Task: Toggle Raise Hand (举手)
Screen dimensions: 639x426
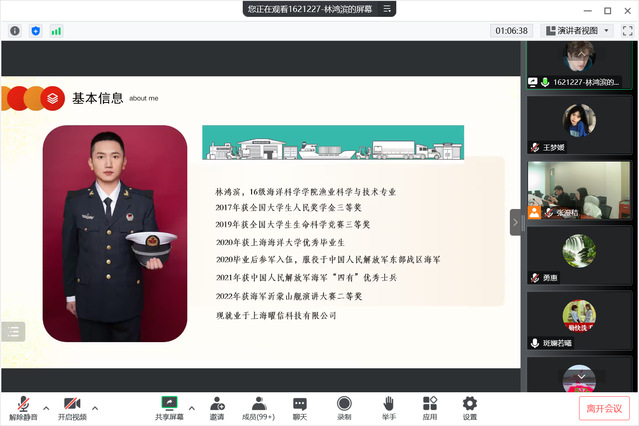Action: (x=388, y=407)
